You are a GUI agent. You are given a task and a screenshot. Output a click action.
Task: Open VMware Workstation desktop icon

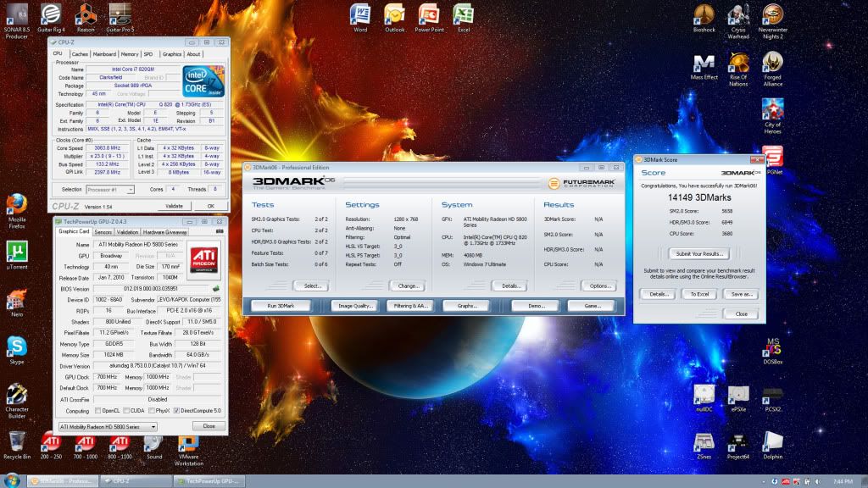click(188, 449)
